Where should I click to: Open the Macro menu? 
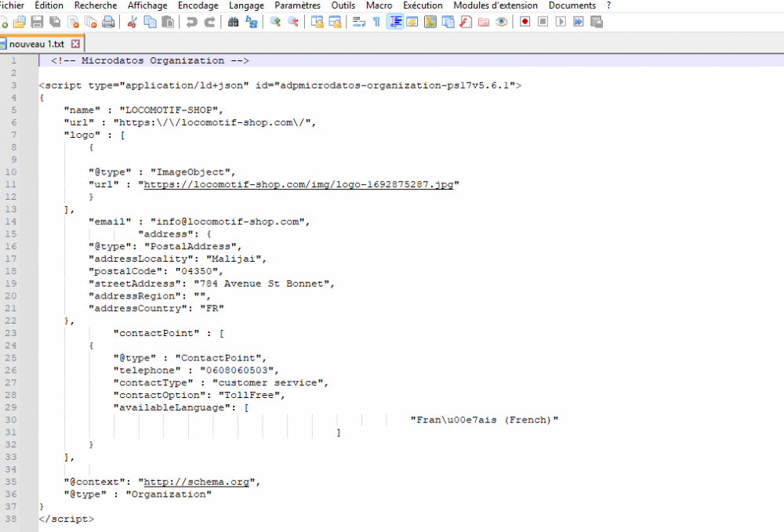coord(379,5)
